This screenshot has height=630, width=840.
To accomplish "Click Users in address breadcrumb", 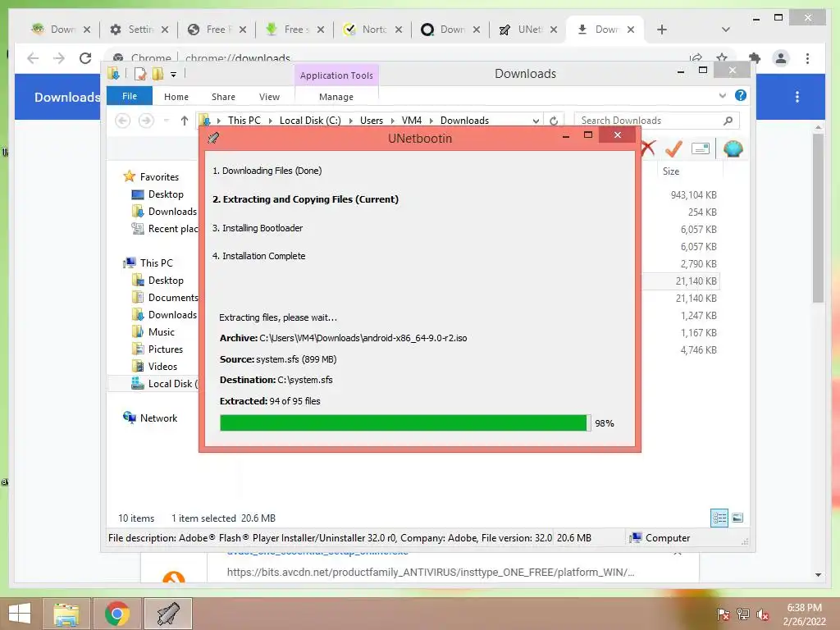I will 372,121.
